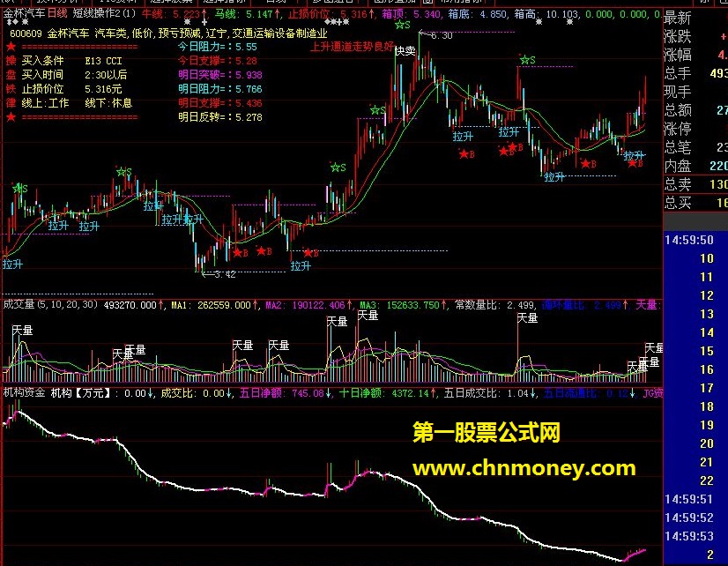This screenshot has height=566, width=728.
Task: Click the 最新 row in the quote panel
Action: [695, 18]
